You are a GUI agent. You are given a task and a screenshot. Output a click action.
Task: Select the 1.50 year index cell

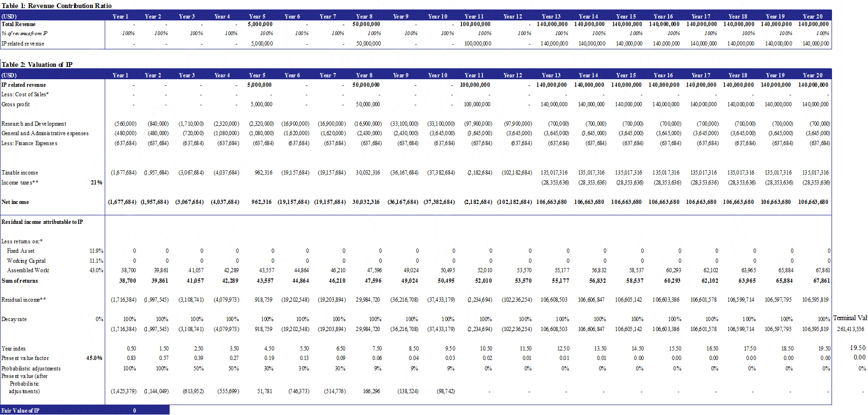(164, 349)
